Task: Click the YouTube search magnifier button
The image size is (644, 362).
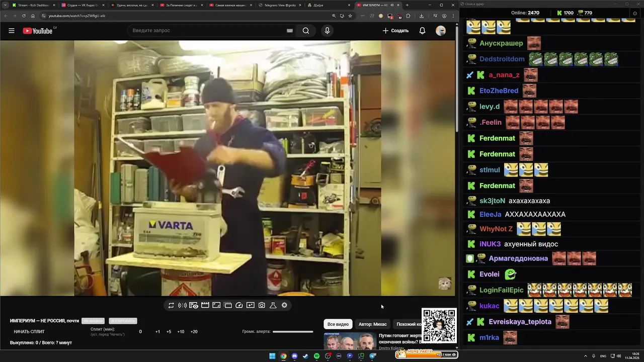Action: (x=306, y=31)
